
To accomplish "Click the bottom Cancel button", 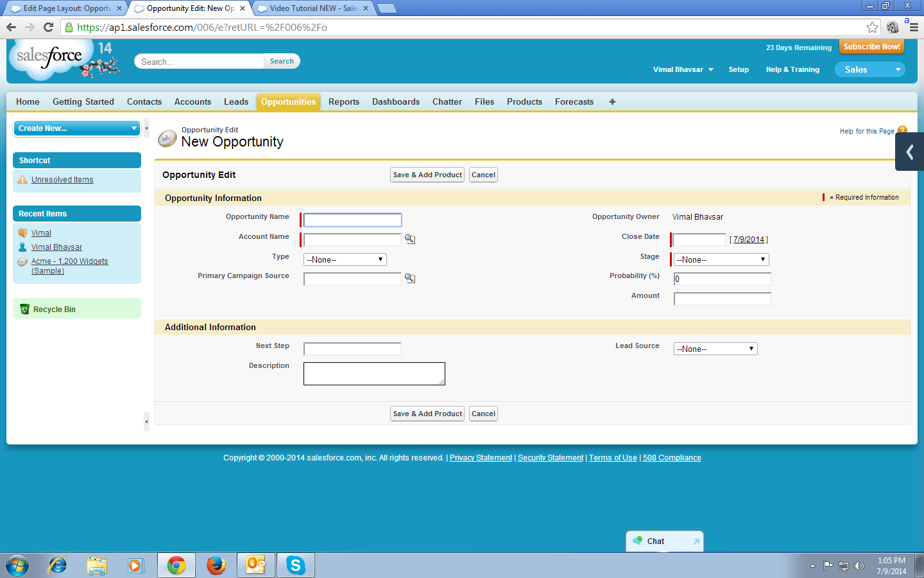I will tap(483, 414).
